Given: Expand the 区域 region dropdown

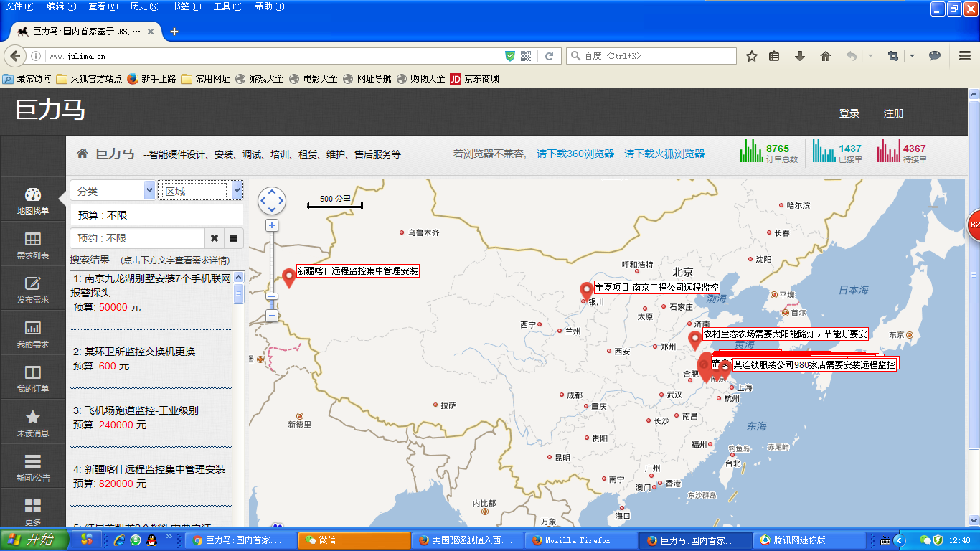Looking at the screenshot, I should coord(237,191).
